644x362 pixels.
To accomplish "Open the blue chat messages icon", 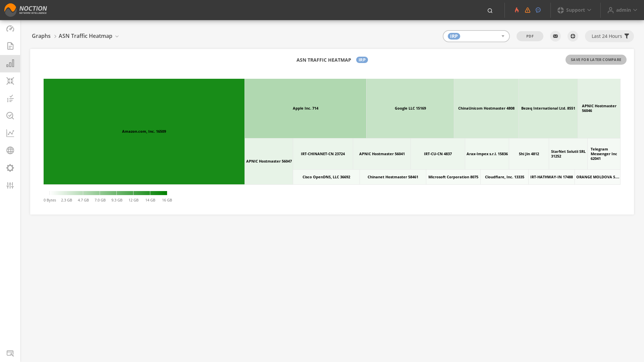I will 538,10.
